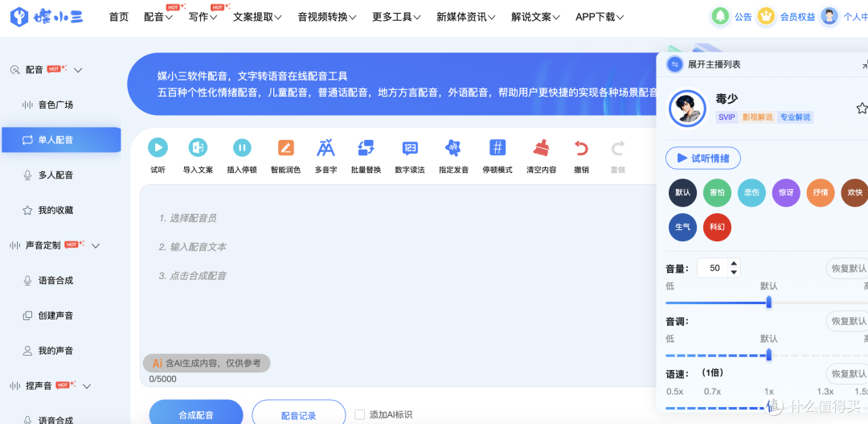Screen dimensions: 868x424
Task: Clear text with 清空内容 broom icon
Action: (541, 147)
